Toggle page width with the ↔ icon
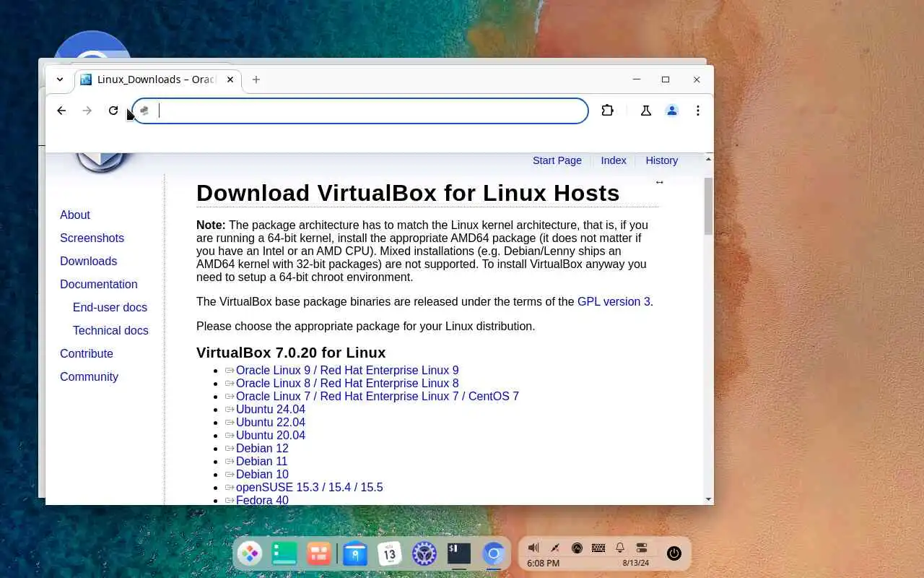 (x=659, y=182)
